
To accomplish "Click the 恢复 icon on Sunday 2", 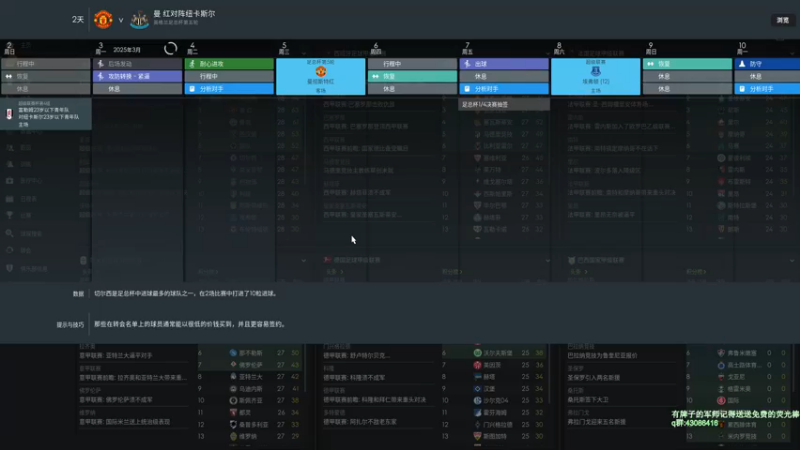I will [9, 76].
